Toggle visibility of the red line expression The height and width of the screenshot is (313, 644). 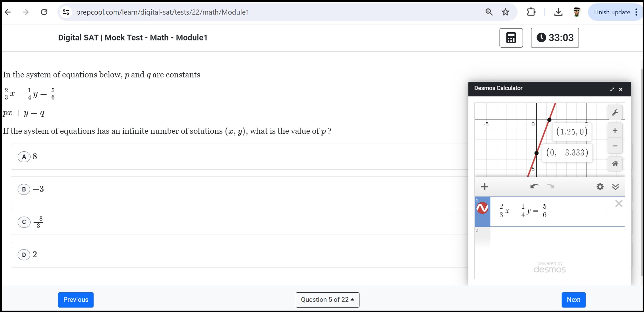pyautogui.click(x=482, y=208)
